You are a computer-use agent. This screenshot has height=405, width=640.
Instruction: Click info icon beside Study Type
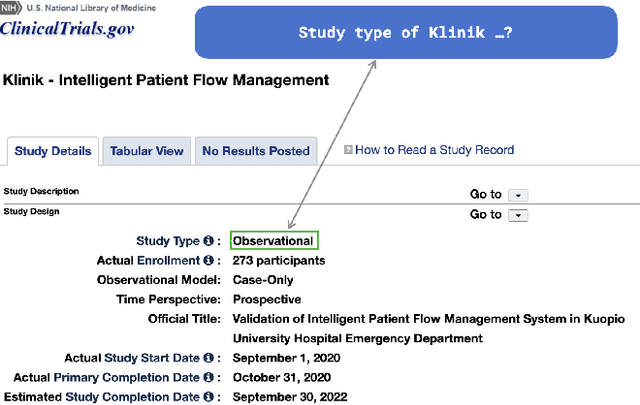point(209,241)
